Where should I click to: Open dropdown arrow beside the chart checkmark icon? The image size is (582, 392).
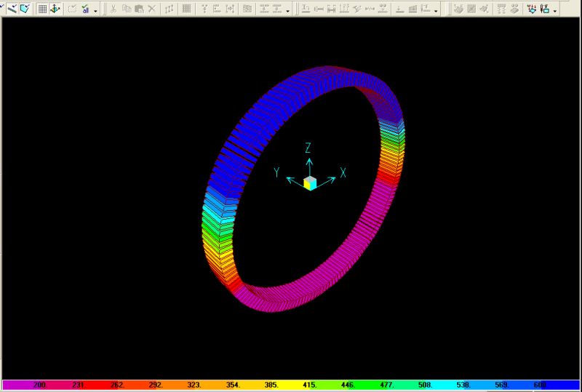pyautogui.click(x=95, y=10)
